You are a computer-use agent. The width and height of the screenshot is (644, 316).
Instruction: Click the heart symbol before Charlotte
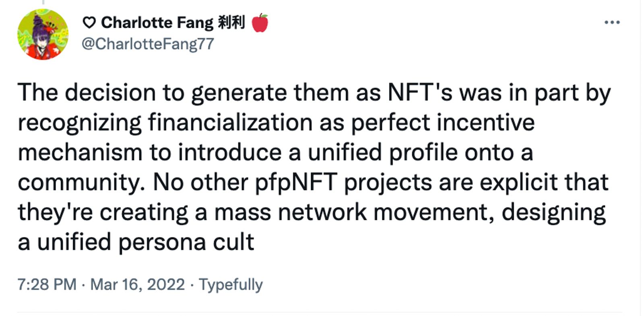click(x=89, y=23)
